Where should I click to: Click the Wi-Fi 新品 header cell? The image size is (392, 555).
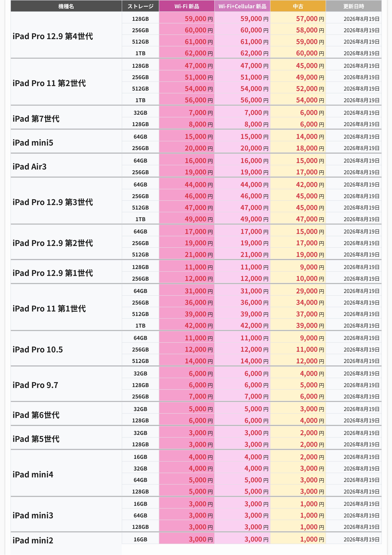(187, 6)
